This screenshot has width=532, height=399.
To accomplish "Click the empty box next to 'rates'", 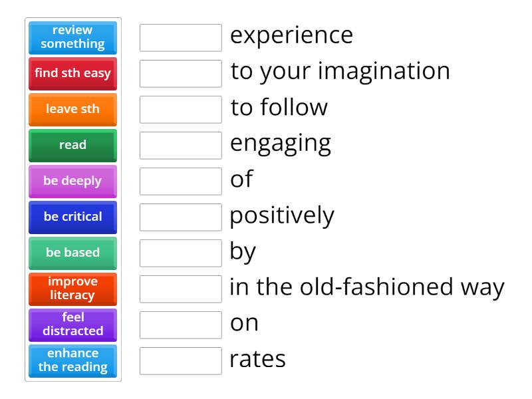I will [x=181, y=361].
